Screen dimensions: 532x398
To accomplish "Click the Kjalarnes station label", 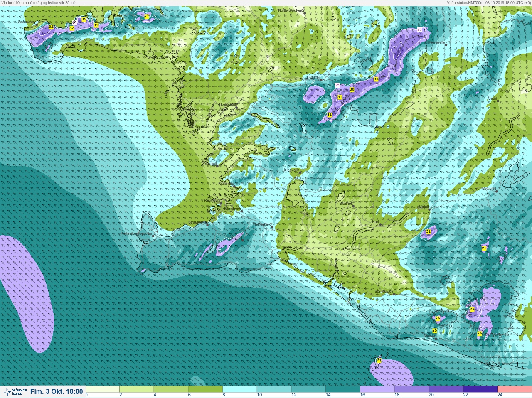I will [x=226, y=183].
